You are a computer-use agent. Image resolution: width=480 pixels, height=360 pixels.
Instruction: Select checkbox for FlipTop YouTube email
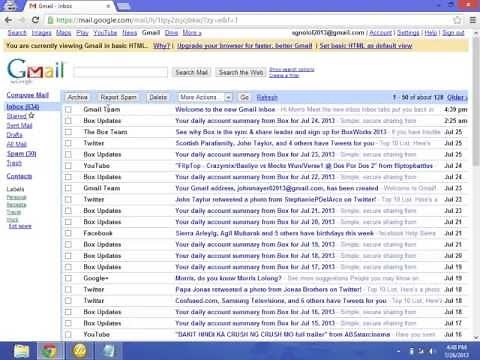pyautogui.click(x=68, y=166)
